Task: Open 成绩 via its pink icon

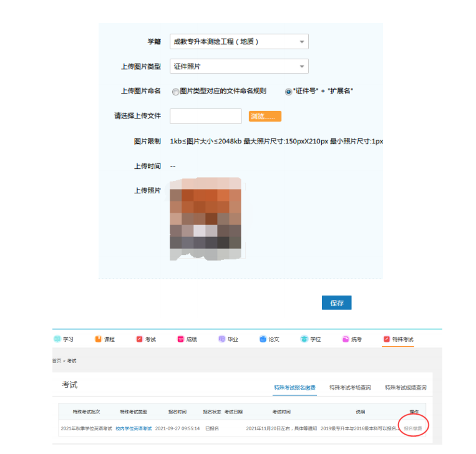Action: (181, 339)
